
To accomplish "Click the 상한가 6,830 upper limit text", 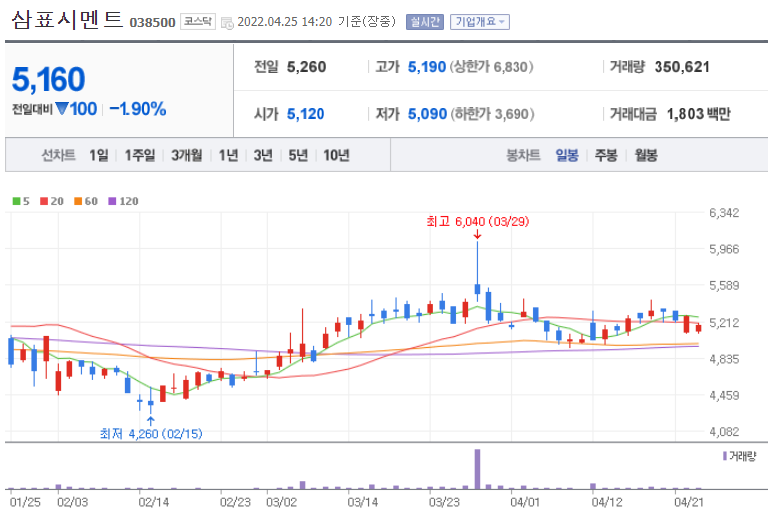I will point(491,67).
